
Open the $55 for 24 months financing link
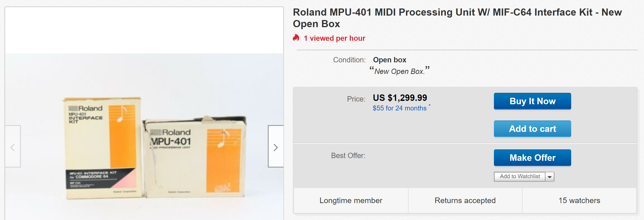(x=399, y=108)
